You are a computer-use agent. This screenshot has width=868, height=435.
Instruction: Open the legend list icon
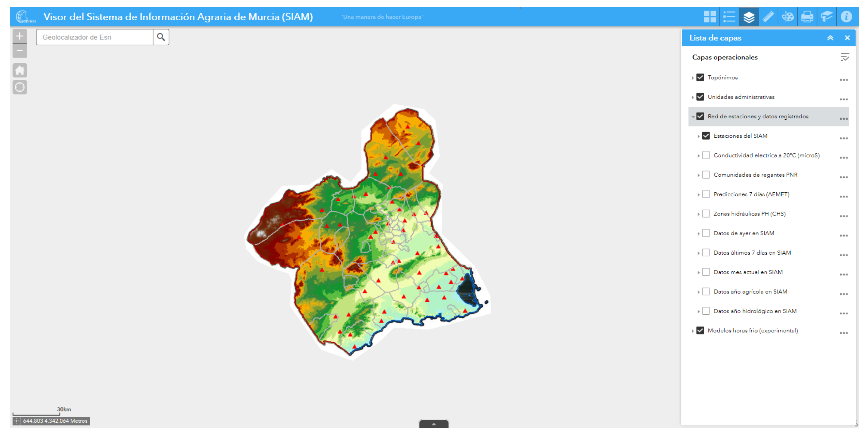[729, 17]
